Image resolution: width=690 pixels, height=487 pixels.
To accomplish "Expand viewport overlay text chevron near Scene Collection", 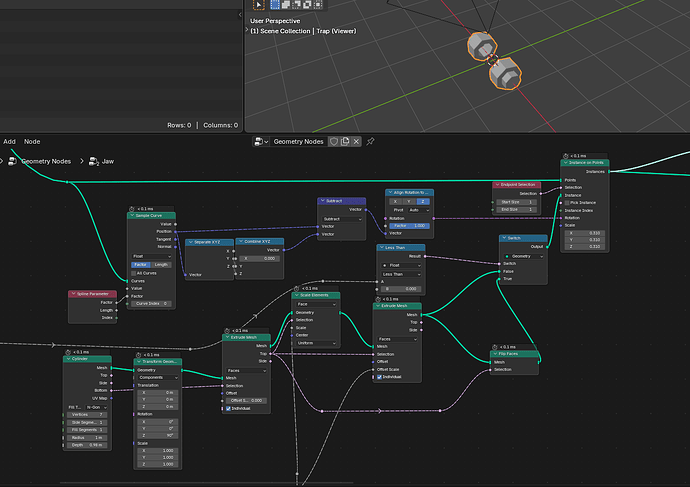I will pos(247,30).
